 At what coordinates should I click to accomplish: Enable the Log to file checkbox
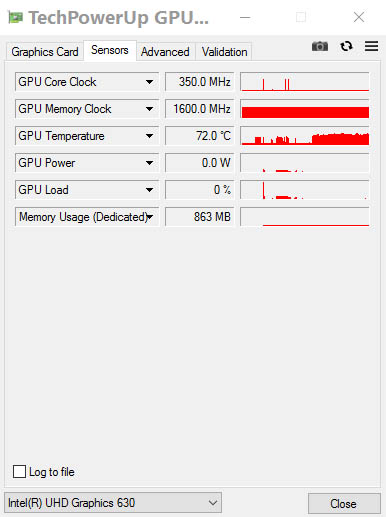pos(19,471)
